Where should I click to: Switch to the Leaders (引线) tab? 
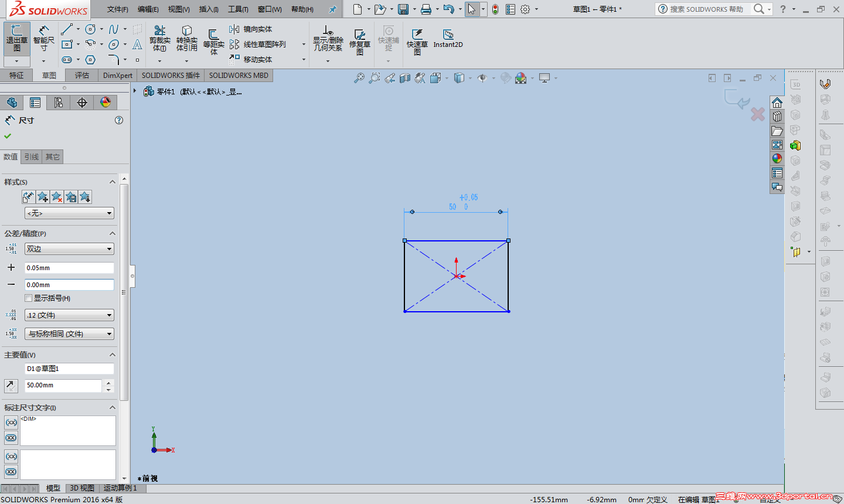point(32,157)
